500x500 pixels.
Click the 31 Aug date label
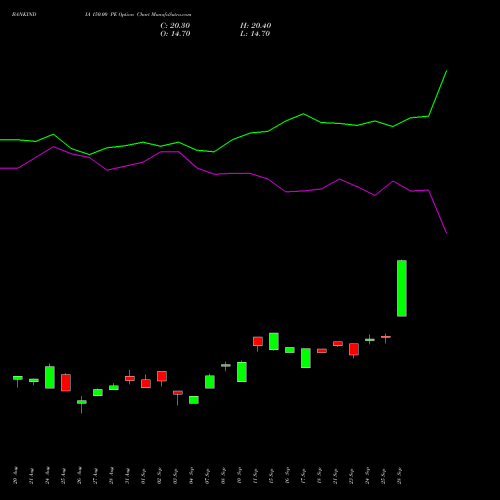point(127,475)
